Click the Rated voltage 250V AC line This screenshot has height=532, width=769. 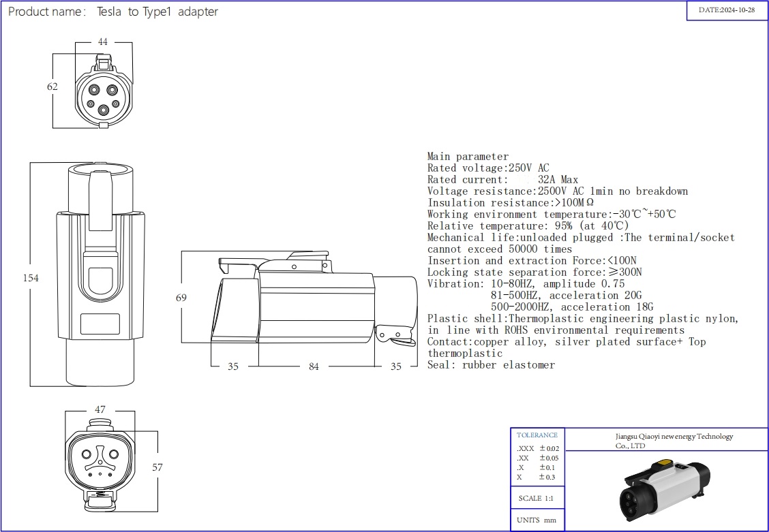click(x=488, y=168)
